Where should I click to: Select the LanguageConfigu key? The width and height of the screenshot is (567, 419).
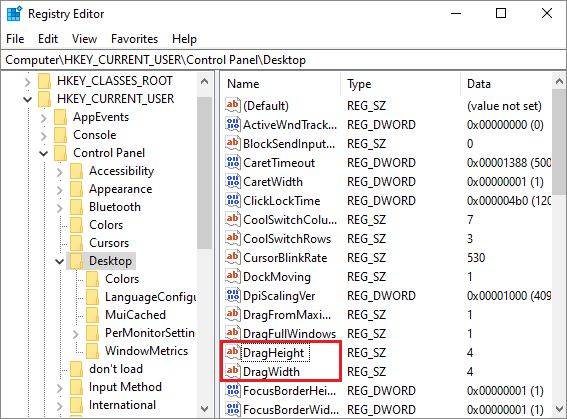(150, 297)
